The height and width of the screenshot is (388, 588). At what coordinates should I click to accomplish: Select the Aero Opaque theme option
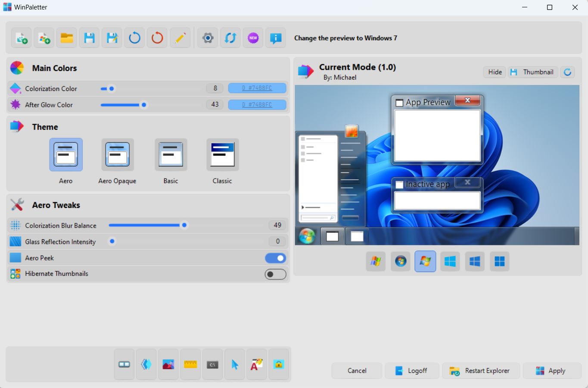click(x=117, y=155)
